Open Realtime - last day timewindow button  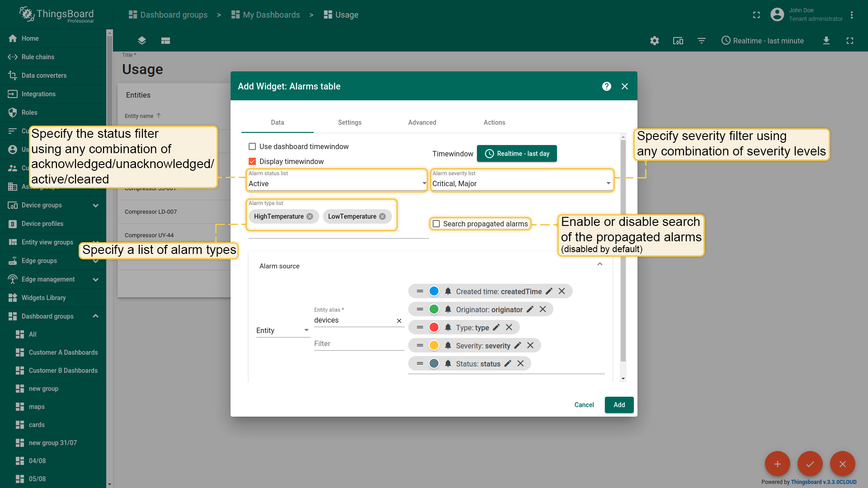click(517, 154)
